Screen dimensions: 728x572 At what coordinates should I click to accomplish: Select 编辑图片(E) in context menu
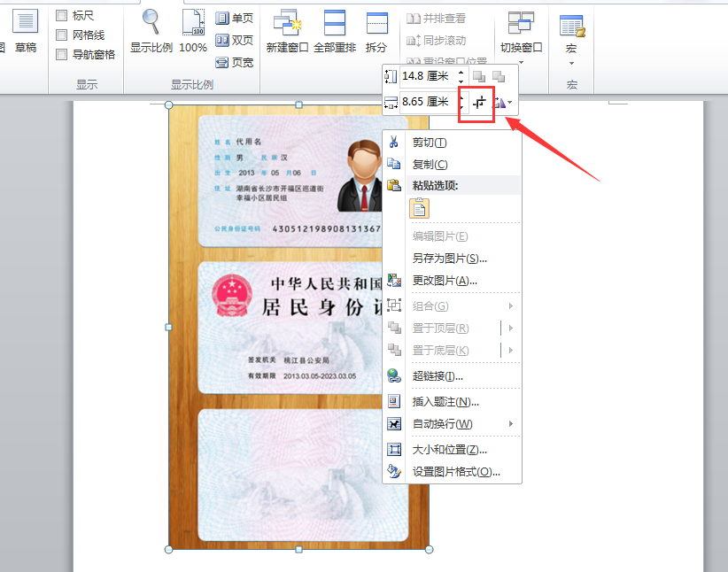pos(453,236)
